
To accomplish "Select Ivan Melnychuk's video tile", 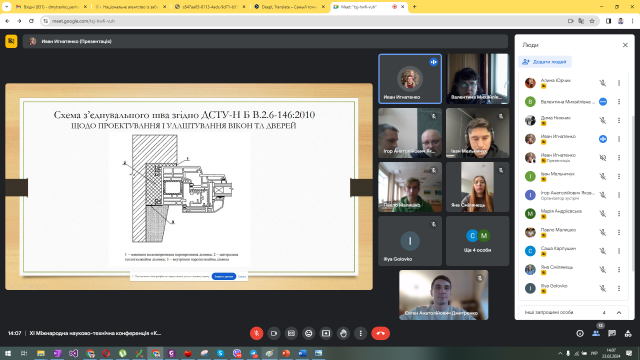I will pos(477,133).
